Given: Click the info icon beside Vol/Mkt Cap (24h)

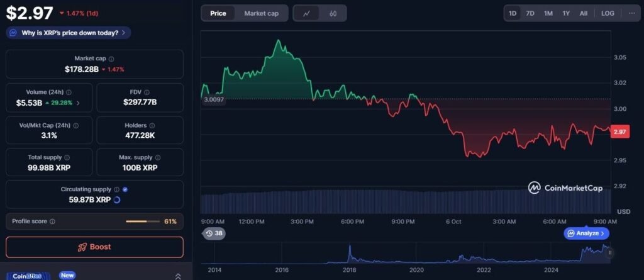Looking at the screenshot, I should coord(75,125).
